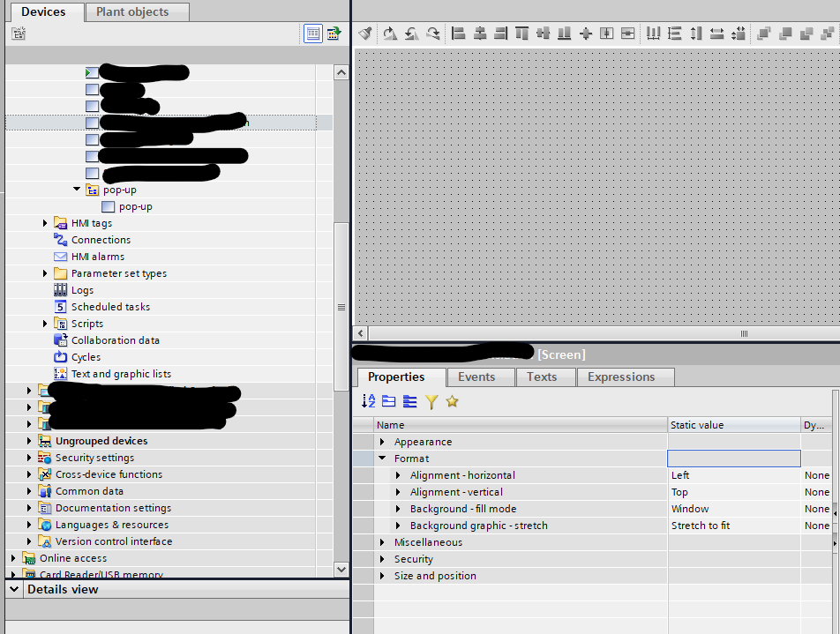This screenshot has width=840, height=634.
Task: Select the pop-up screen in tree
Action: pos(135,206)
